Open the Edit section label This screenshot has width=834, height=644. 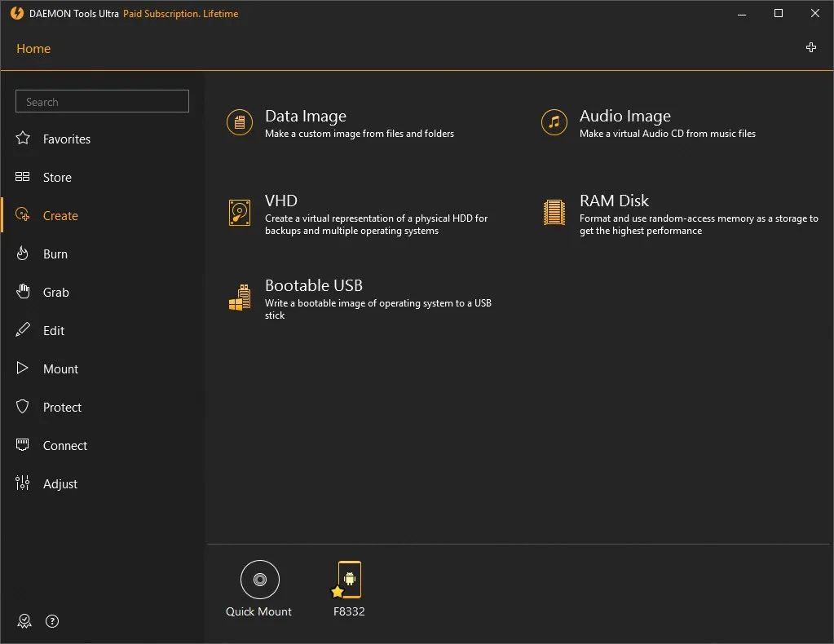pos(54,331)
